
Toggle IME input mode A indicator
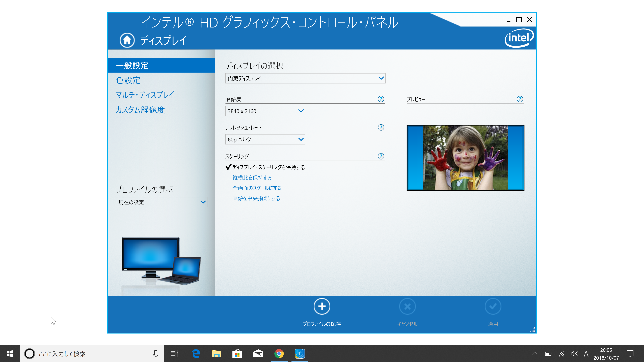[586, 354]
